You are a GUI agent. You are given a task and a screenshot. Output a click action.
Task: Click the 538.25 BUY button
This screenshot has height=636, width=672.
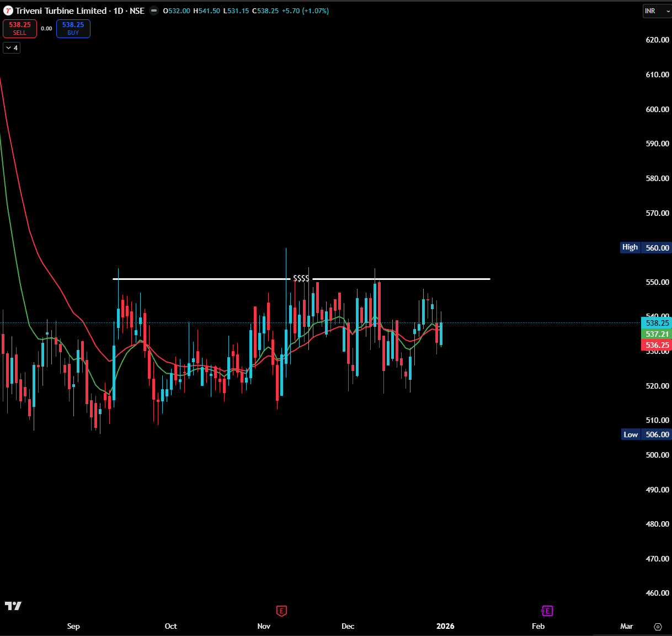[x=73, y=29]
